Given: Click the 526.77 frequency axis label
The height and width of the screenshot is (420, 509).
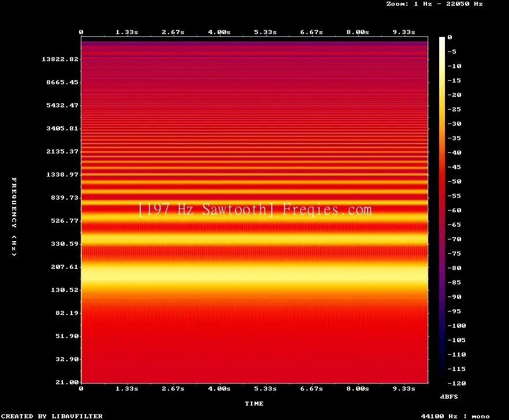Looking at the screenshot, I should [65, 220].
